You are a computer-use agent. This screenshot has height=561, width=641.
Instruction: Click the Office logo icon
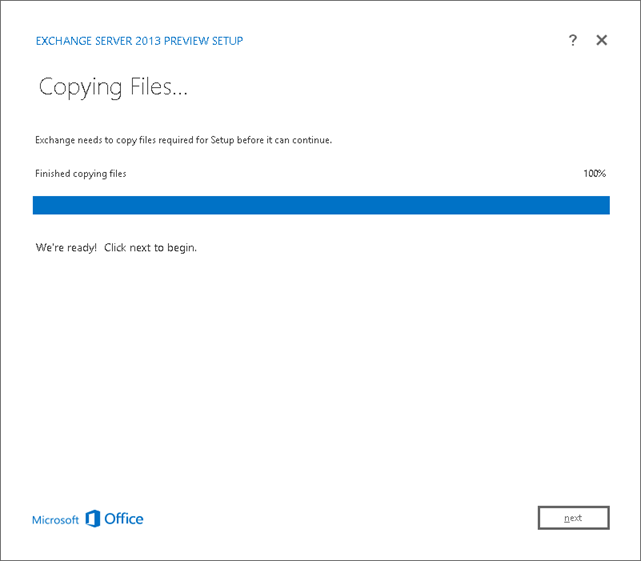point(93,518)
